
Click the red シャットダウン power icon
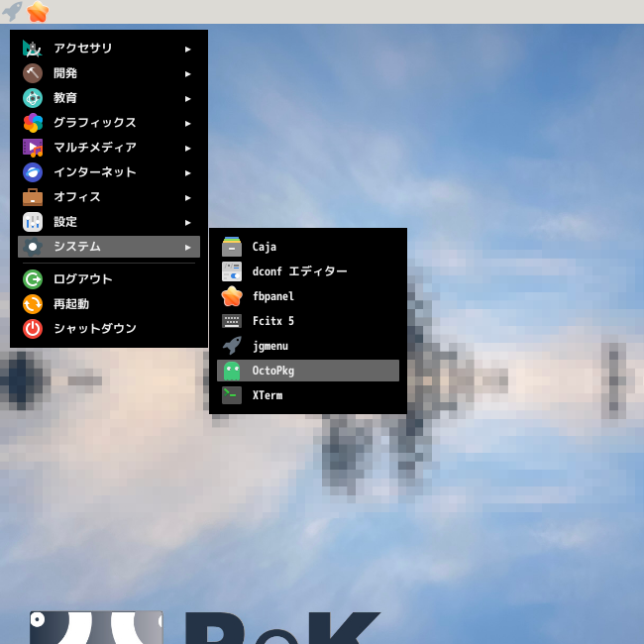coord(33,329)
